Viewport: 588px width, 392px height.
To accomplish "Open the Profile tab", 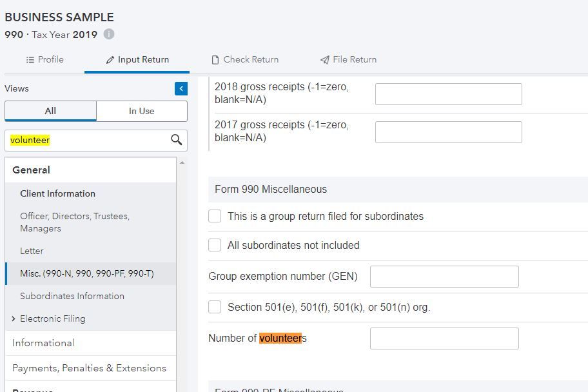I will (x=44, y=59).
